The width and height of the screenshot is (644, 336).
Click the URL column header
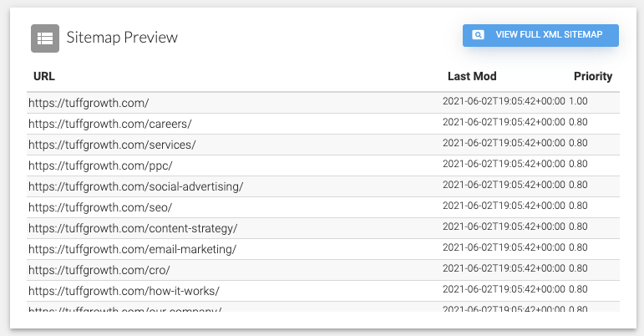[44, 76]
